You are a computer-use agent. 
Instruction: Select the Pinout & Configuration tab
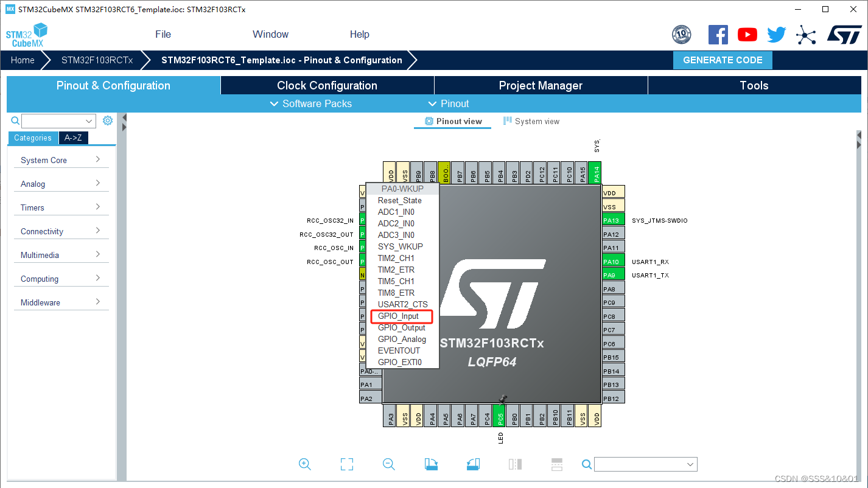pyautogui.click(x=113, y=85)
